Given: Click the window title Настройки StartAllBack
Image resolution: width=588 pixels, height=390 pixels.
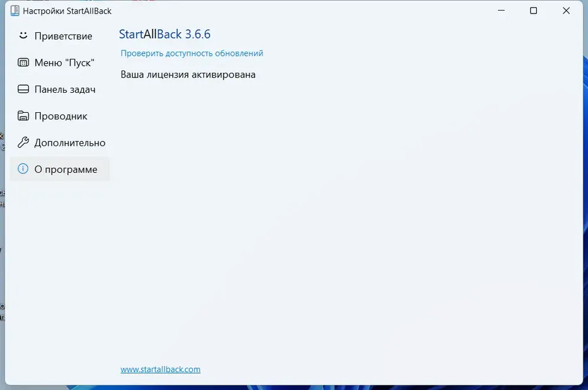Looking at the screenshot, I should pyautogui.click(x=67, y=11).
